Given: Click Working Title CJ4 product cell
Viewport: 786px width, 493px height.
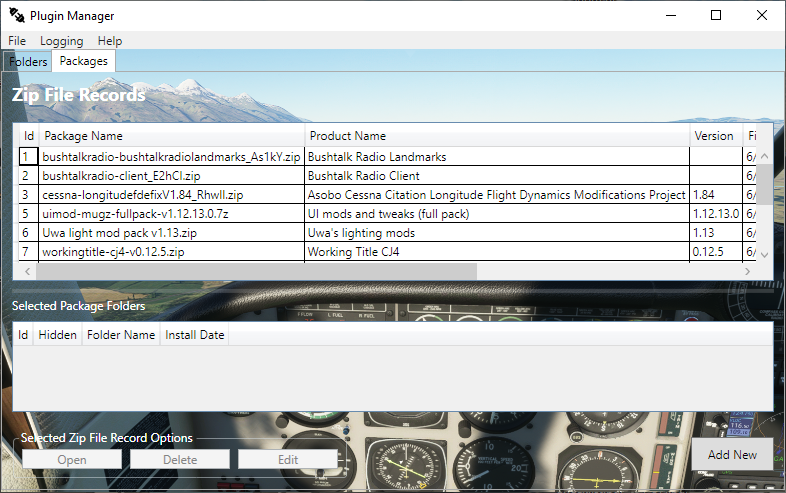Looking at the screenshot, I should [x=497, y=252].
